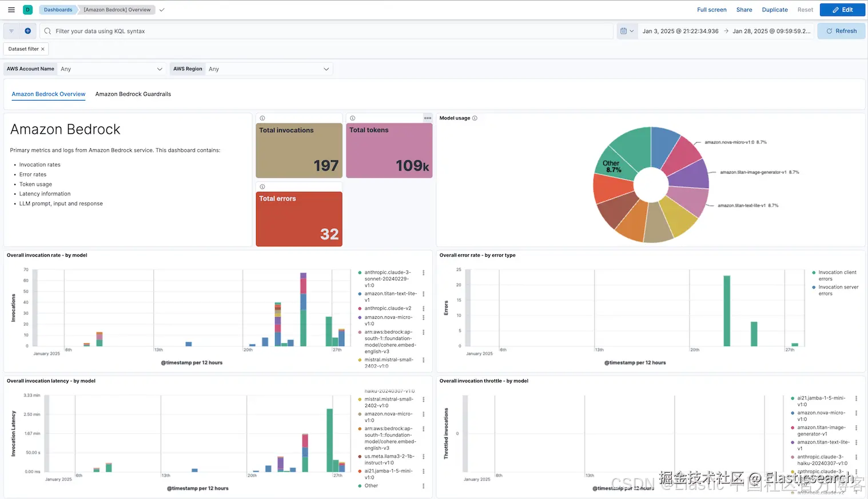Click the Model usage info icon

(475, 118)
